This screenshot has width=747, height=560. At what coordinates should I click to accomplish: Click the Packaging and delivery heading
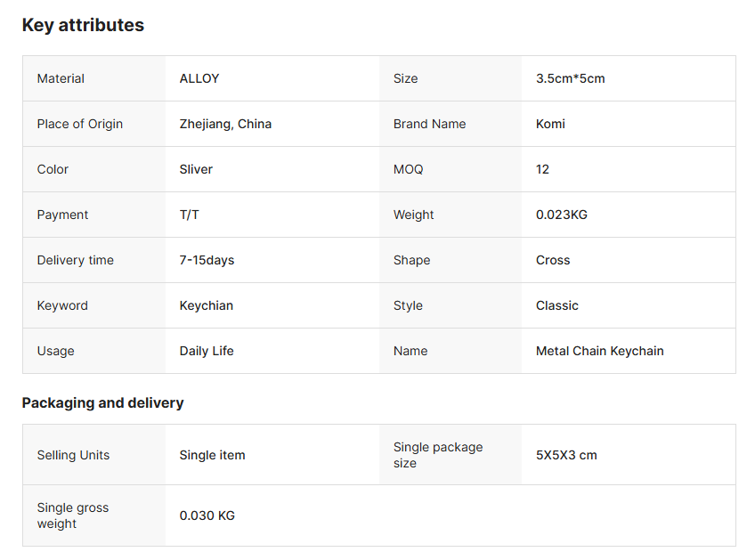pos(102,402)
